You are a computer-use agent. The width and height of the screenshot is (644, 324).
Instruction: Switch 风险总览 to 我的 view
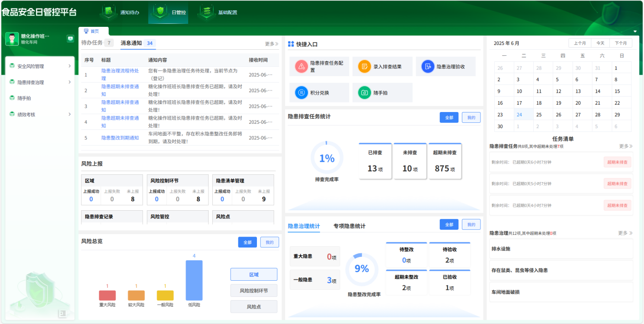click(269, 242)
